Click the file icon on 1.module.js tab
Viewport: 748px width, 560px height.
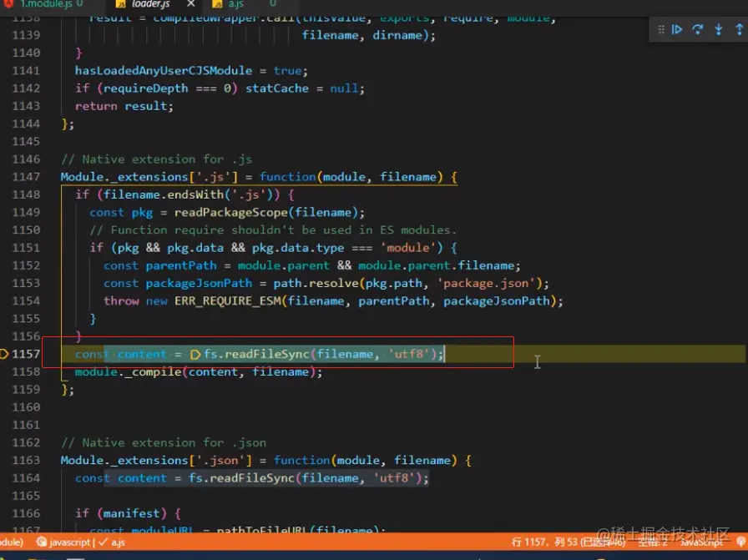click(8, 4)
